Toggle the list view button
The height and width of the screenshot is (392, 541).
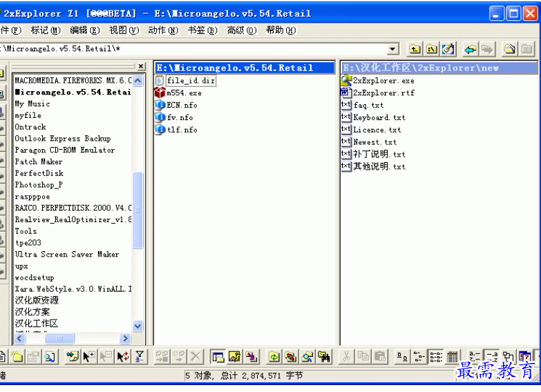click(x=436, y=357)
